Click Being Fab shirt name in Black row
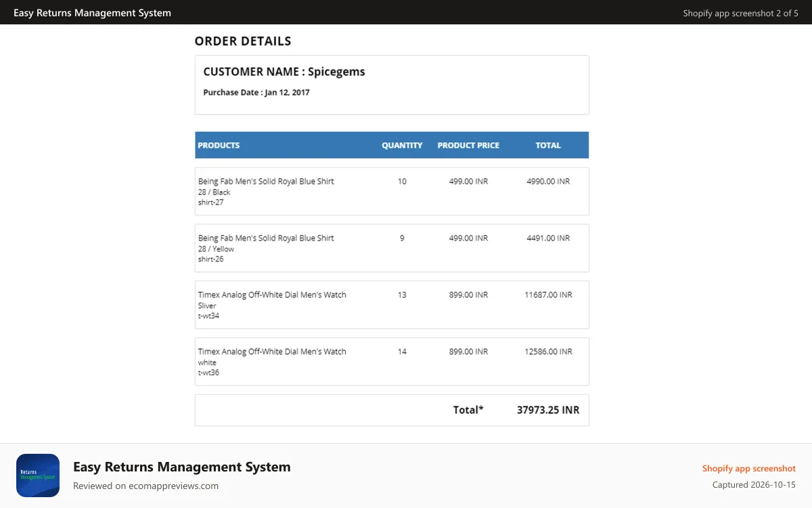Image resolution: width=812 pixels, height=508 pixels. (266, 182)
